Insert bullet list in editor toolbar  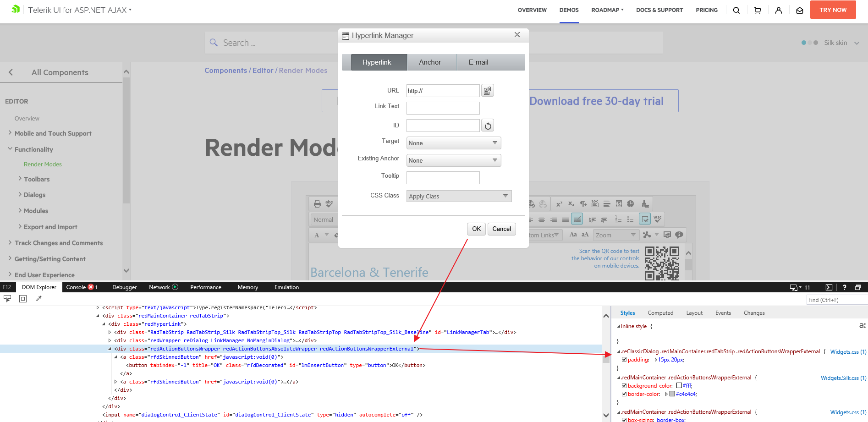click(x=630, y=219)
